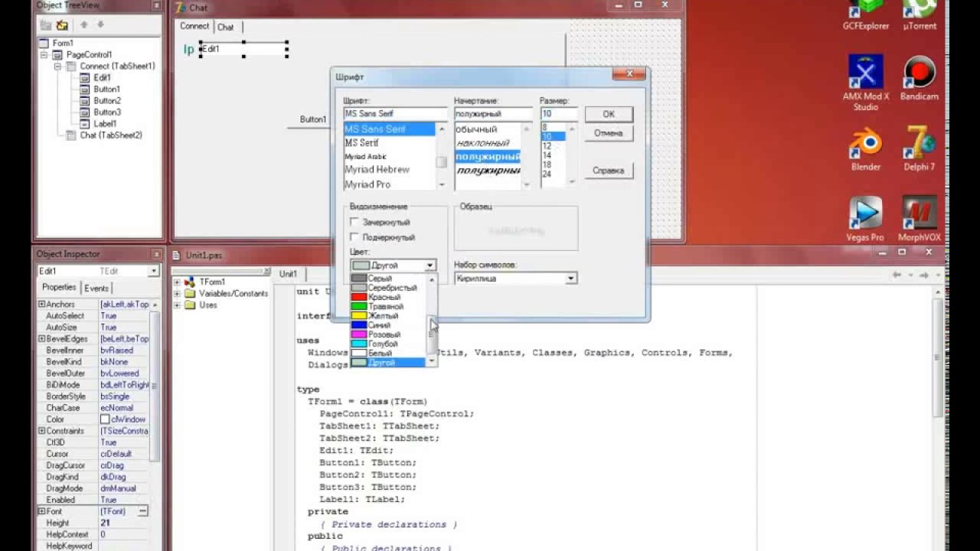
Task: Pick Синий (blue) color from the list
Action: pyautogui.click(x=387, y=325)
